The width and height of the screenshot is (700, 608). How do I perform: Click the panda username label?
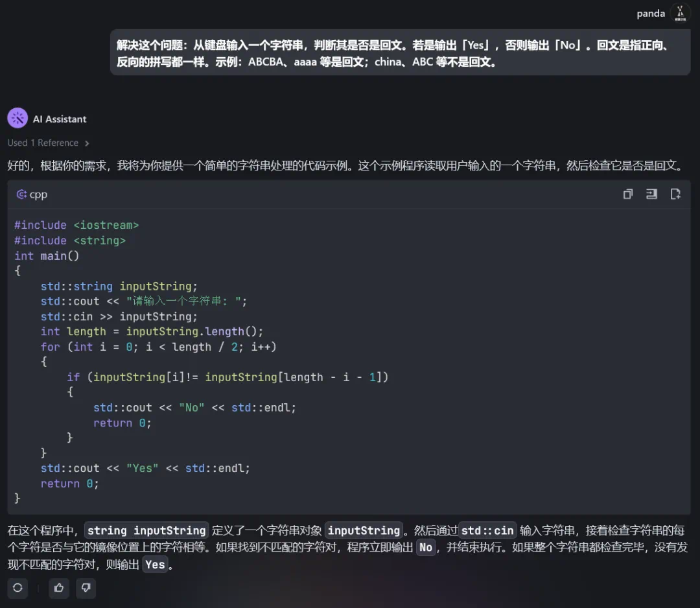click(x=651, y=14)
